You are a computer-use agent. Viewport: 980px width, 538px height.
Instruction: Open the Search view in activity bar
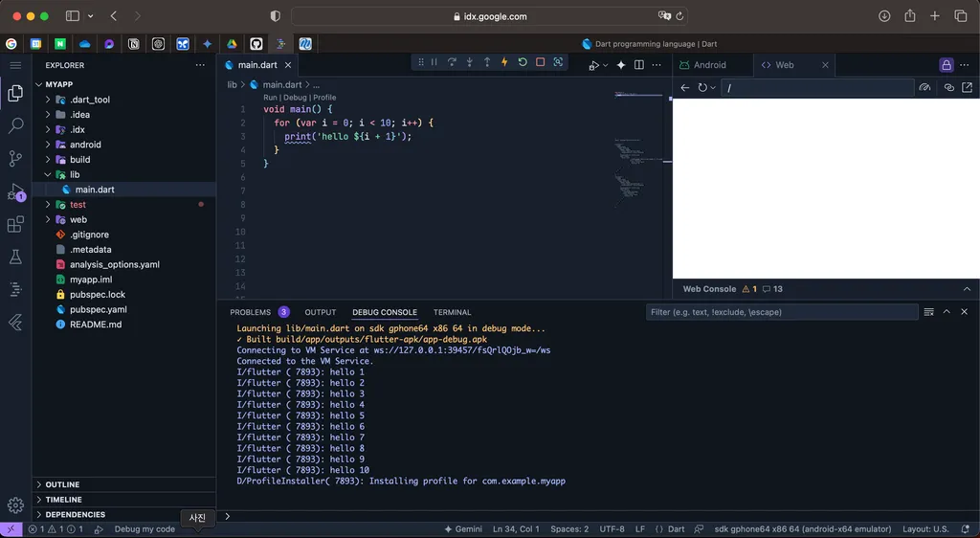tap(15, 125)
